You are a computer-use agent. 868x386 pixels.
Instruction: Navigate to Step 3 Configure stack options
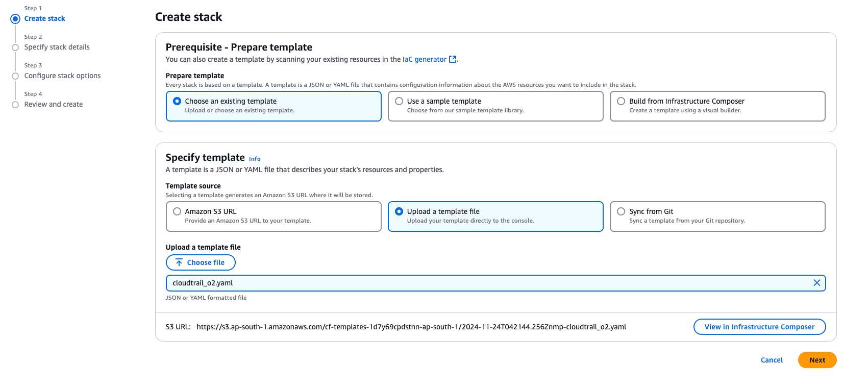click(62, 76)
